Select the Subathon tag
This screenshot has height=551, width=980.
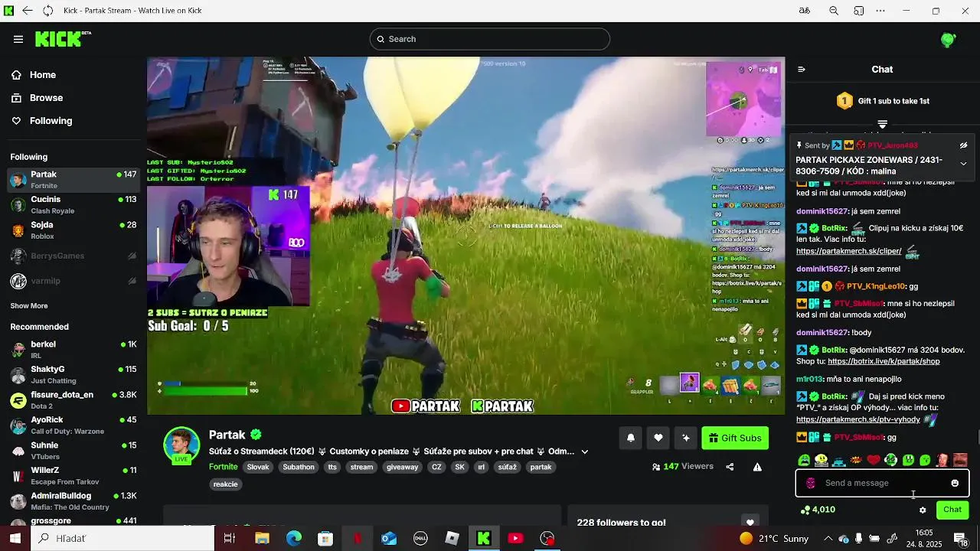299,467
